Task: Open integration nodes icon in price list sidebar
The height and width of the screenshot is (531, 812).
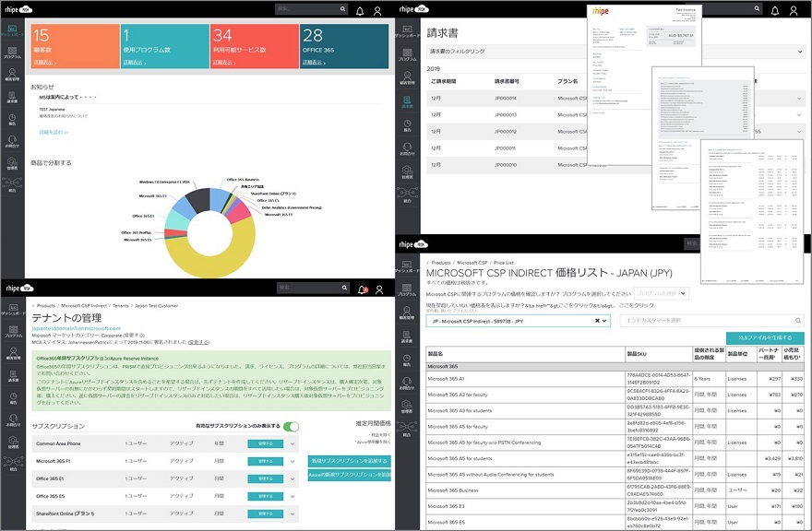Action: pos(408,429)
